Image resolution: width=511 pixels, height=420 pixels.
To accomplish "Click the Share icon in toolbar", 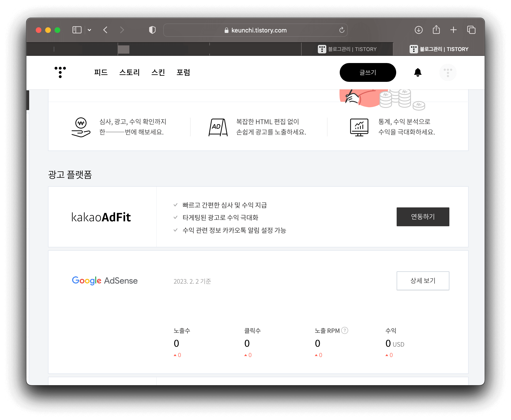I will coord(436,30).
